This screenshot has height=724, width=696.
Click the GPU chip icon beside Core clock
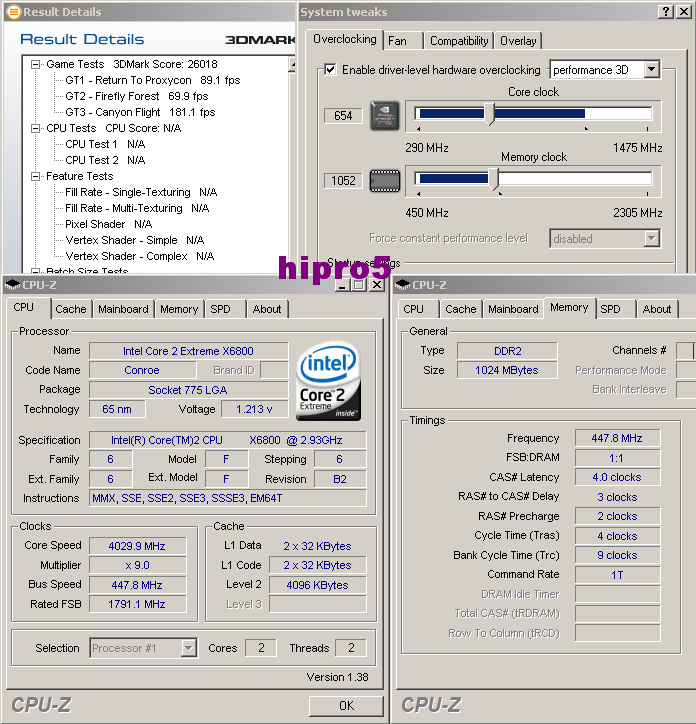385,115
